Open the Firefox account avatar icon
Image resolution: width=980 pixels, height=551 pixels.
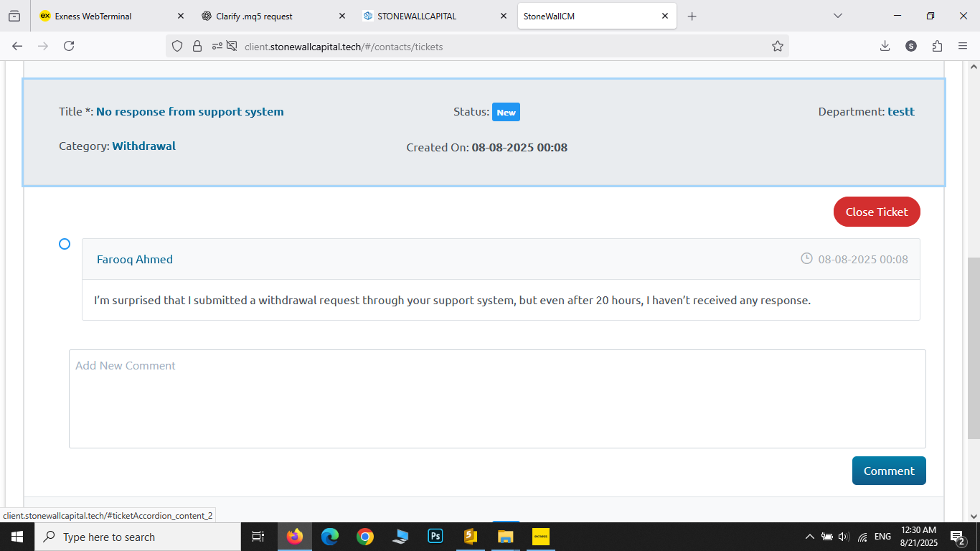click(911, 46)
